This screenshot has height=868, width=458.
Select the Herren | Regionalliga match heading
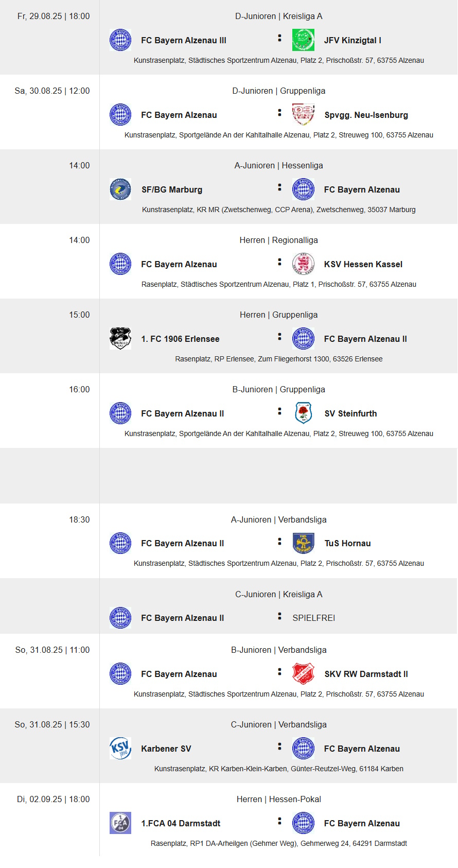tap(278, 240)
